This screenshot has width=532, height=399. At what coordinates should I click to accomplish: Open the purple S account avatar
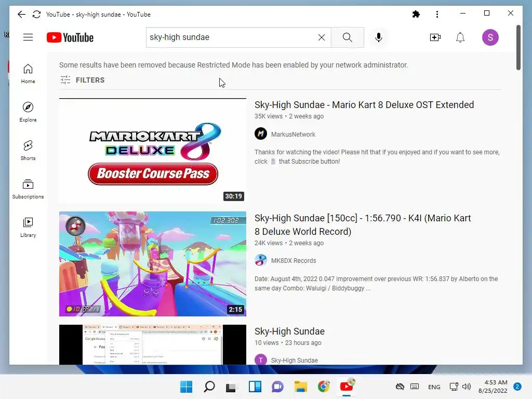point(490,37)
